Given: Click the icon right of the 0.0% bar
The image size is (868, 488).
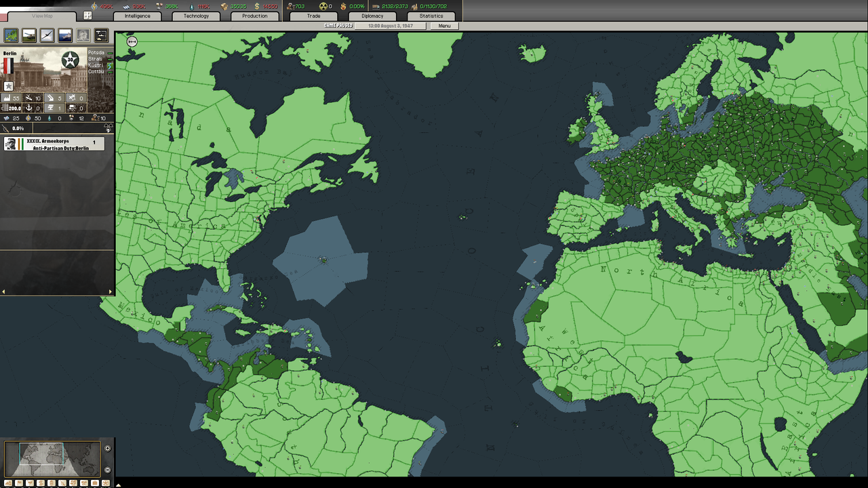Looking at the screenshot, I should tap(108, 127).
